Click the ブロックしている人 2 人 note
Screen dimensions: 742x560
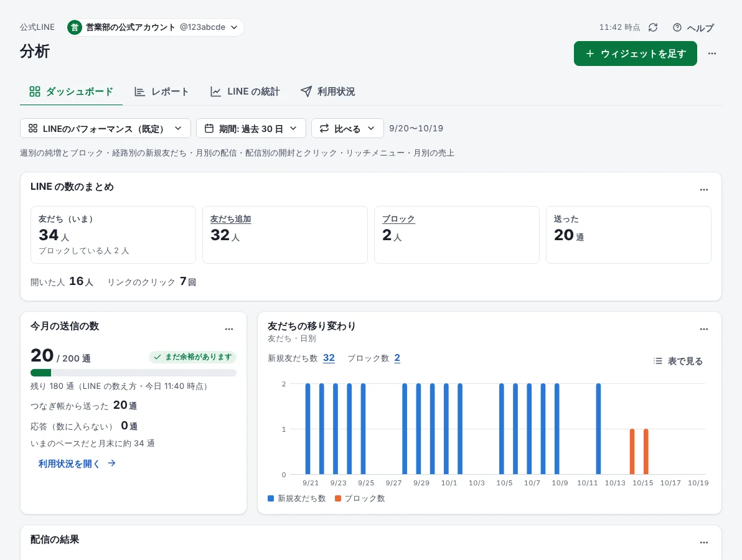click(x=84, y=251)
